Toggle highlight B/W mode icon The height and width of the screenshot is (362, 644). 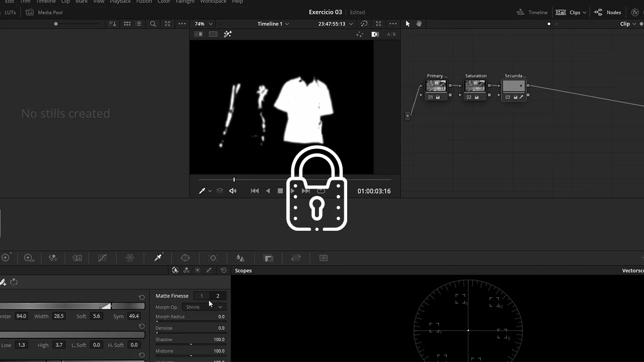coord(375,34)
